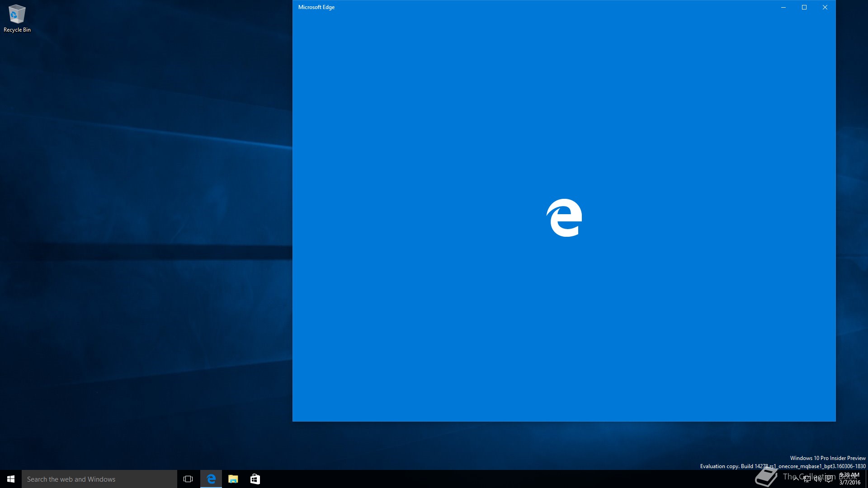Viewport: 868px width, 488px height.
Task: Open the Action Center notifications icon
Action: pyautogui.click(x=829, y=479)
